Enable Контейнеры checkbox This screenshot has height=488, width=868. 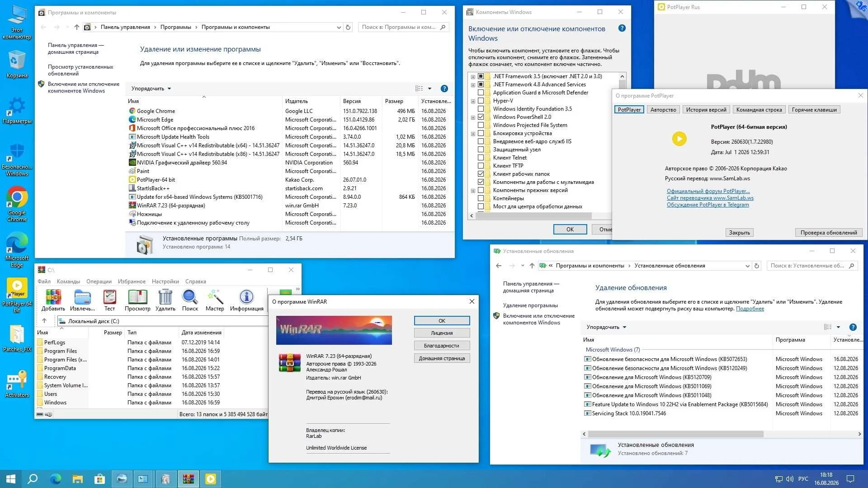tap(481, 198)
